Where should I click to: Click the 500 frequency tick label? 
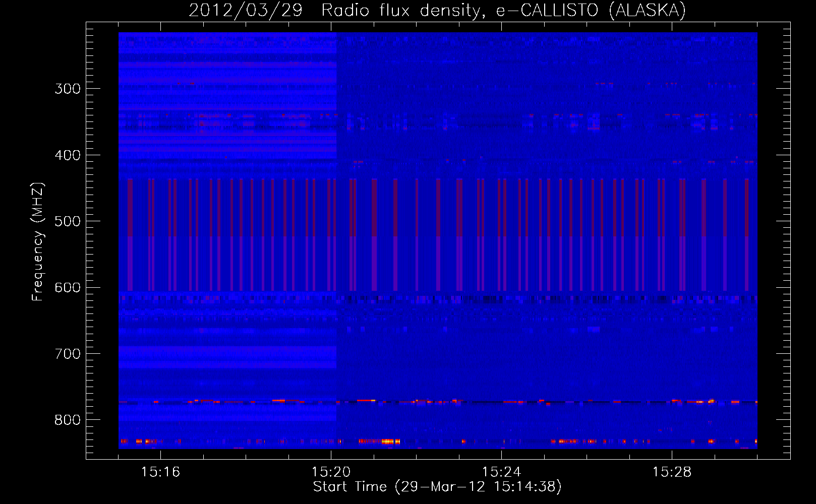68,222
